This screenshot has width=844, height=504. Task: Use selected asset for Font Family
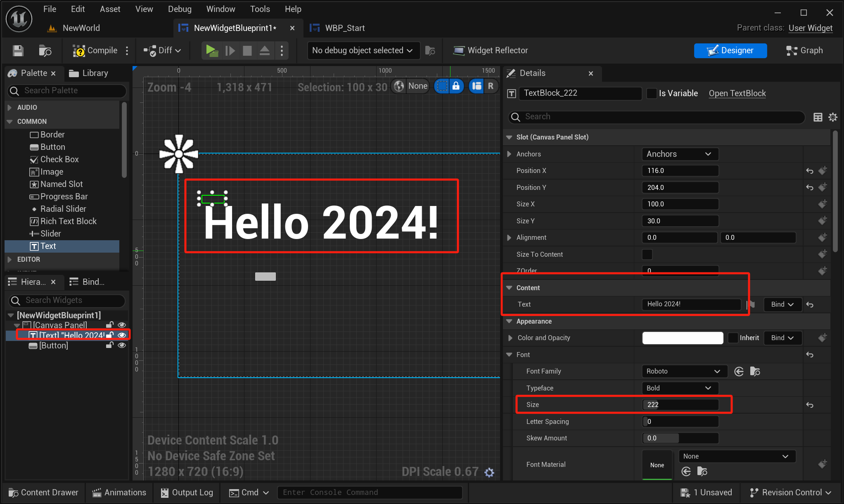[739, 371]
